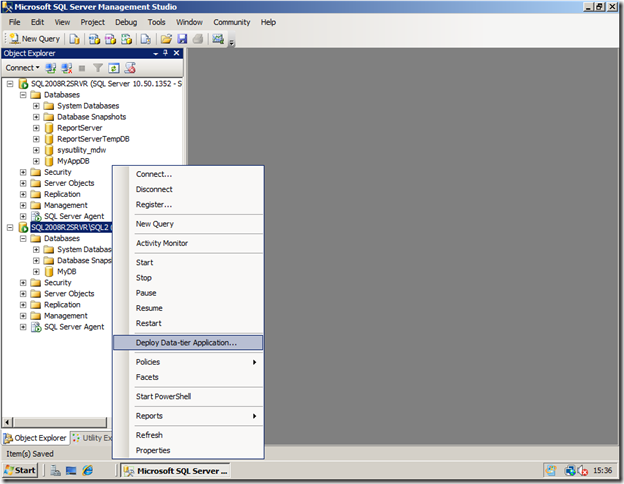The height and width of the screenshot is (484, 624).
Task: Open the Tools menu
Action: click(156, 22)
